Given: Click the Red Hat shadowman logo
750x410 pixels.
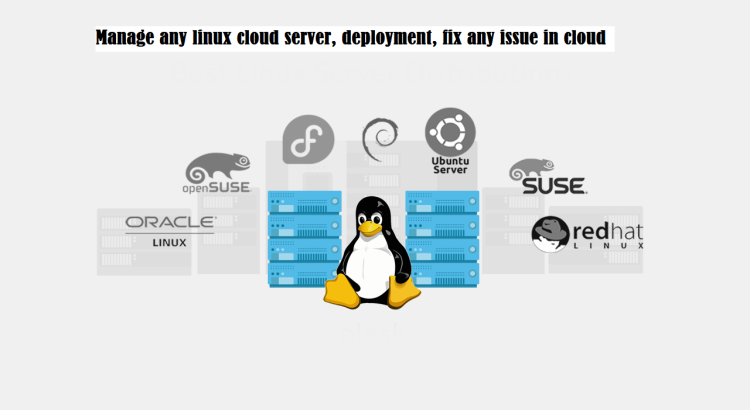Looking at the screenshot, I should [x=551, y=234].
